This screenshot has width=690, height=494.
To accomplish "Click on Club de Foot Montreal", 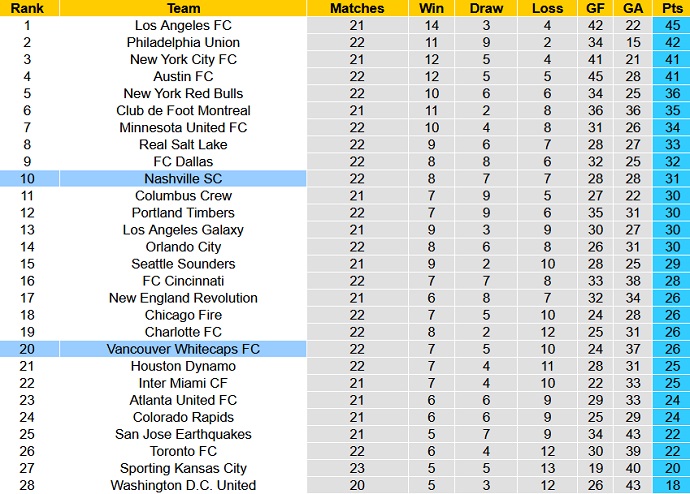I will [183, 111].
